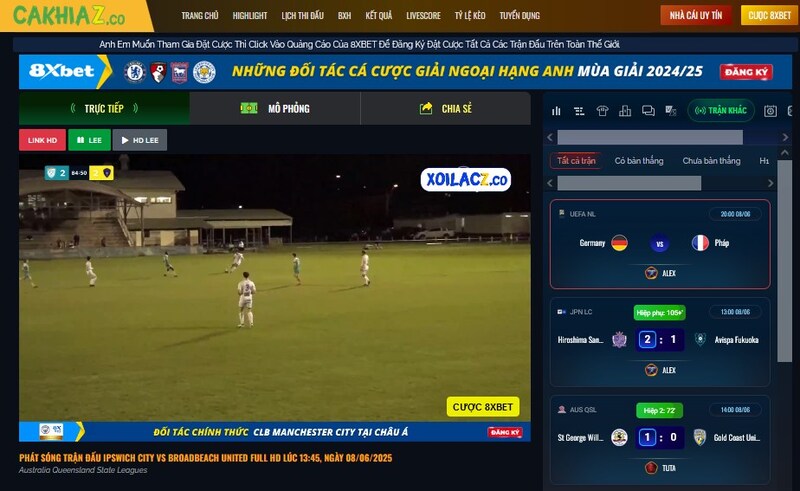Click the lower gray horizontal scroll bar
The width and height of the screenshot is (800, 491).
pyautogui.click(x=629, y=183)
